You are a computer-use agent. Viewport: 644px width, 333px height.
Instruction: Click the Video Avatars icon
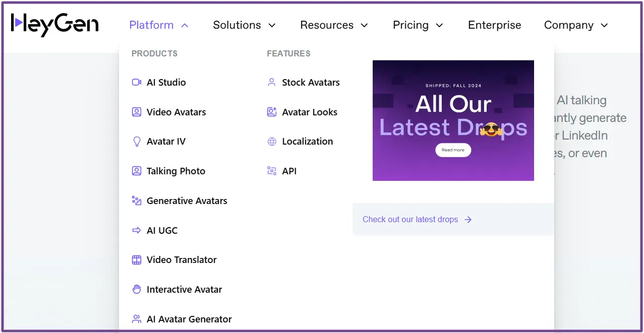coord(136,112)
